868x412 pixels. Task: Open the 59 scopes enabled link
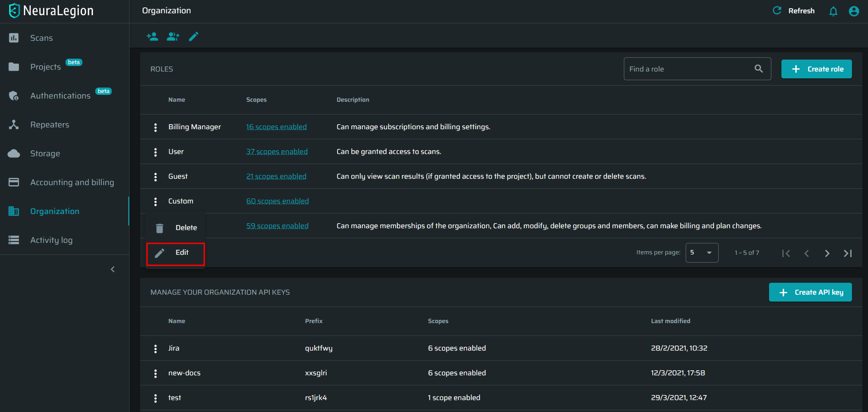tap(277, 226)
